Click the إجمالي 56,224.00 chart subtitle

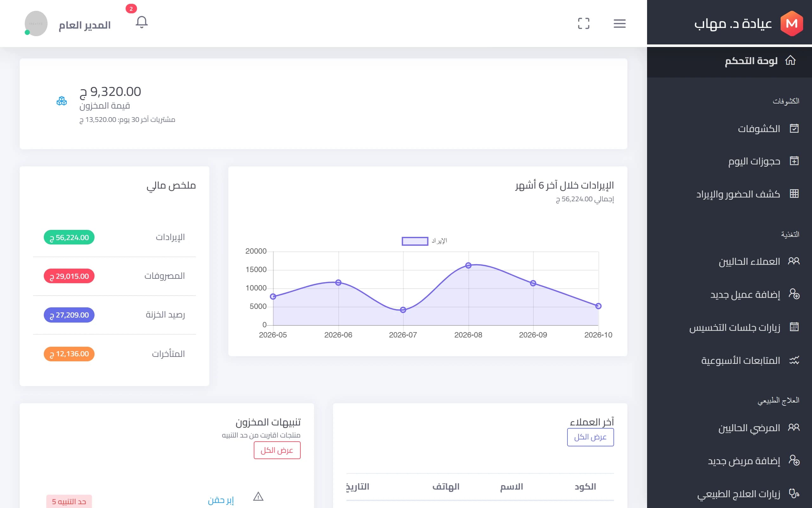[x=585, y=199]
